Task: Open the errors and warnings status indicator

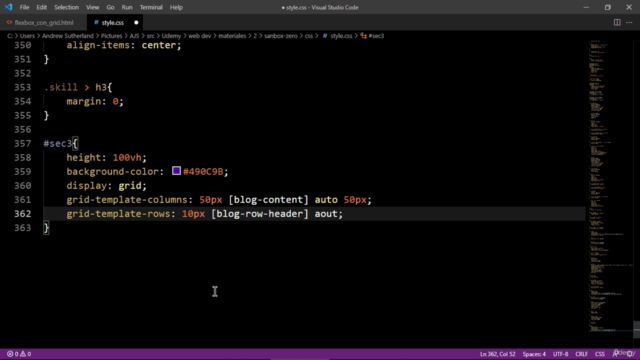Action: [19, 354]
